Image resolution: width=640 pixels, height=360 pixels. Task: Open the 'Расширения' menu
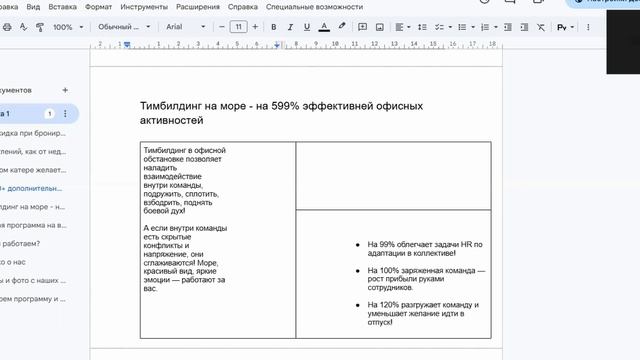click(x=198, y=7)
